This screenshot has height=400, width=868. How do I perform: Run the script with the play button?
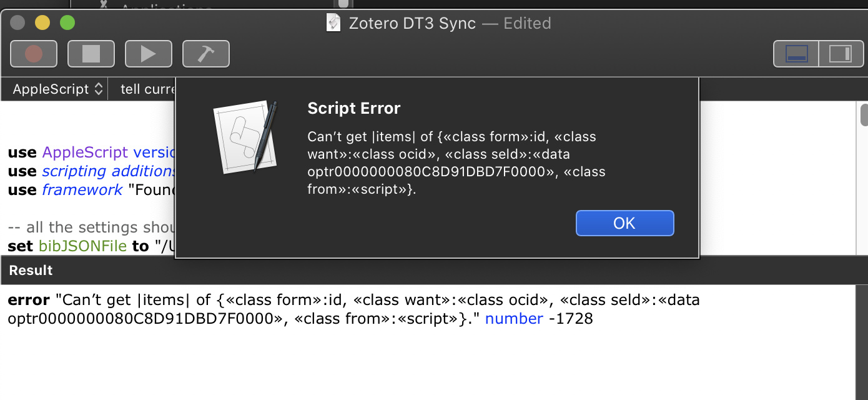tap(149, 54)
